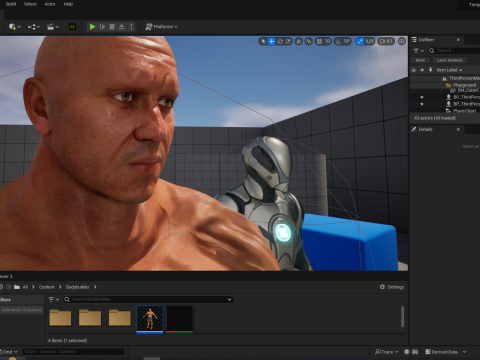Choose the Select mode cursor in viewport
Image resolution: width=480 pixels, height=360 pixels.
coord(263,41)
